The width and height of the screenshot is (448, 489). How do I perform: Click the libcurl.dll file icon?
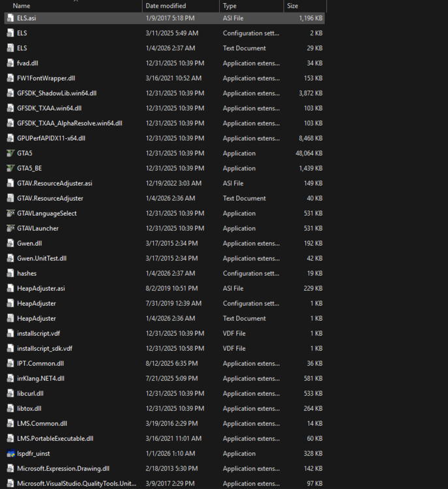(10, 393)
